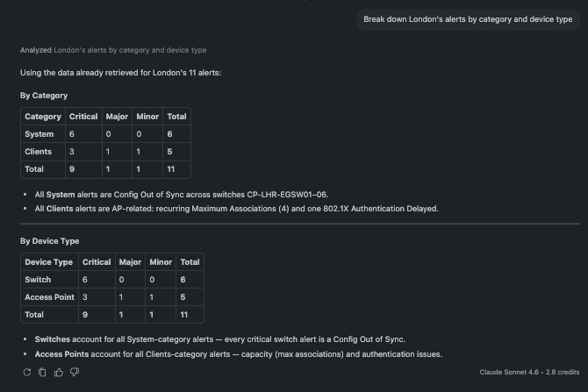
Task: Give the response a thumbs down
Action: click(75, 372)
